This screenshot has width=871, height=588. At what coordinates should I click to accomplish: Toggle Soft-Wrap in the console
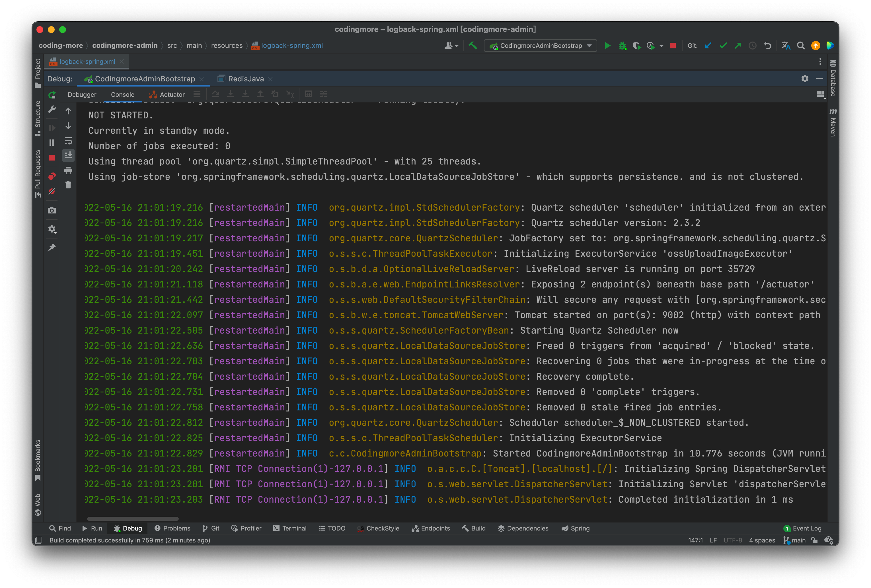(68, 141)
